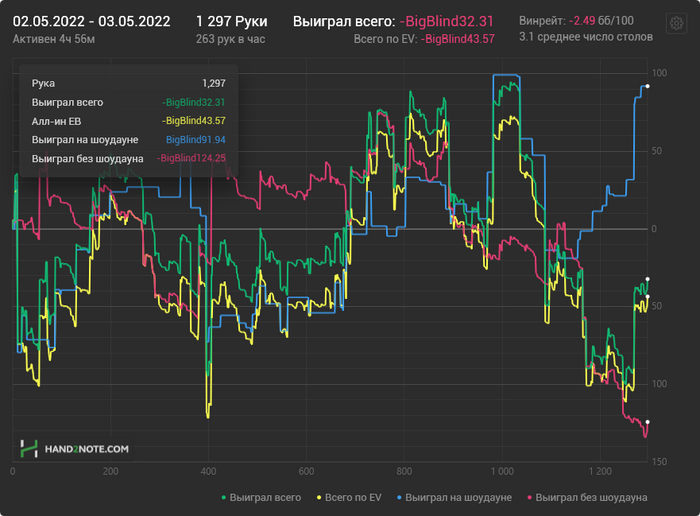
Task: Open the chart settings gear icon
Action: (676, 23)
